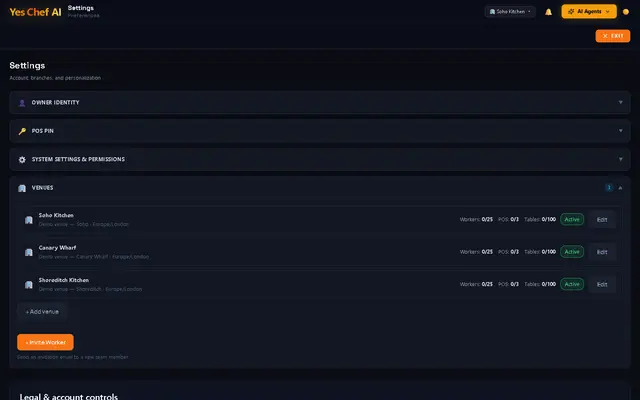The width and height of the screenshot is (640, 400).
Task: Click the System Settings gear icon
Action: 22,160
